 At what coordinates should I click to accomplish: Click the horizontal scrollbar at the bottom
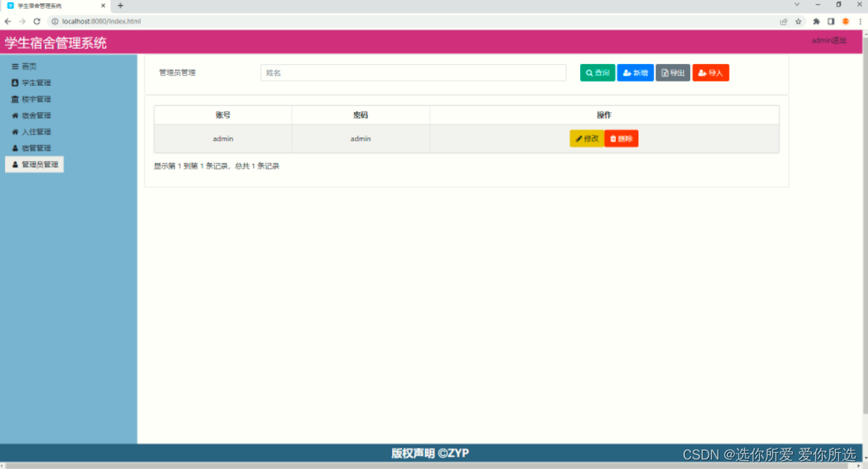point(427,465)
